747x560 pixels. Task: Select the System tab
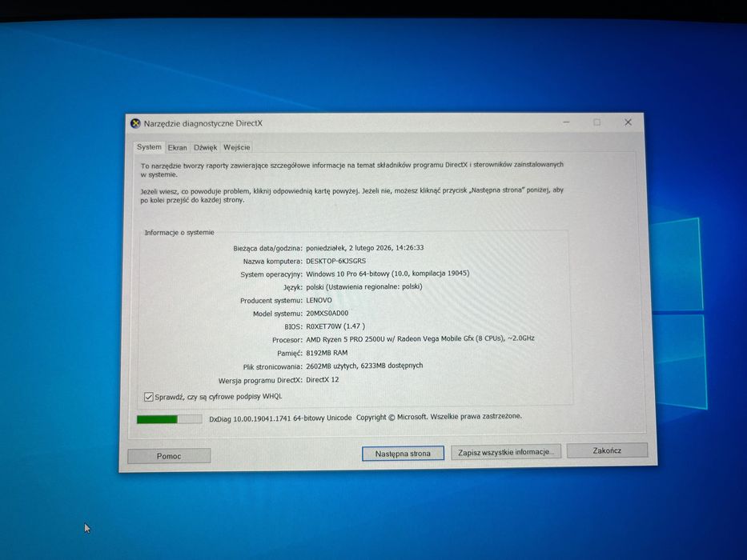pyautogui.click(x=149, y=147)
